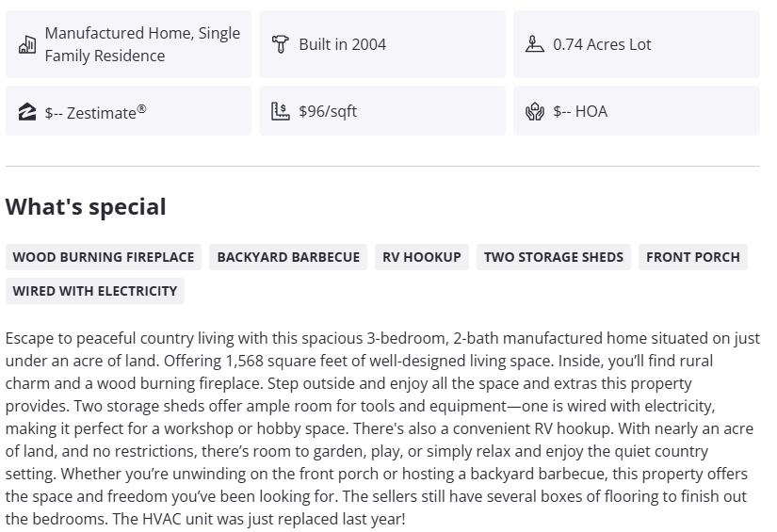
Task: Click the Front Porch tag
Action: 692,257
